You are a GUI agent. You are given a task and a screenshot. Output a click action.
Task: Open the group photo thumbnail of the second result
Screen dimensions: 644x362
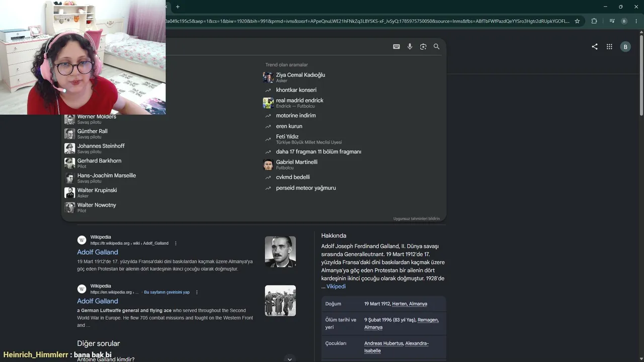[x=280, y=301]
